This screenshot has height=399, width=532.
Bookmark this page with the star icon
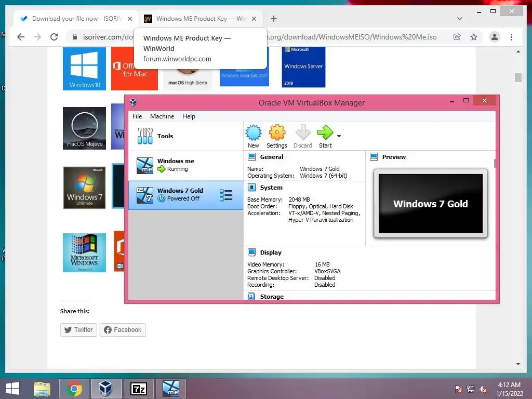click(x=474, y=37)
